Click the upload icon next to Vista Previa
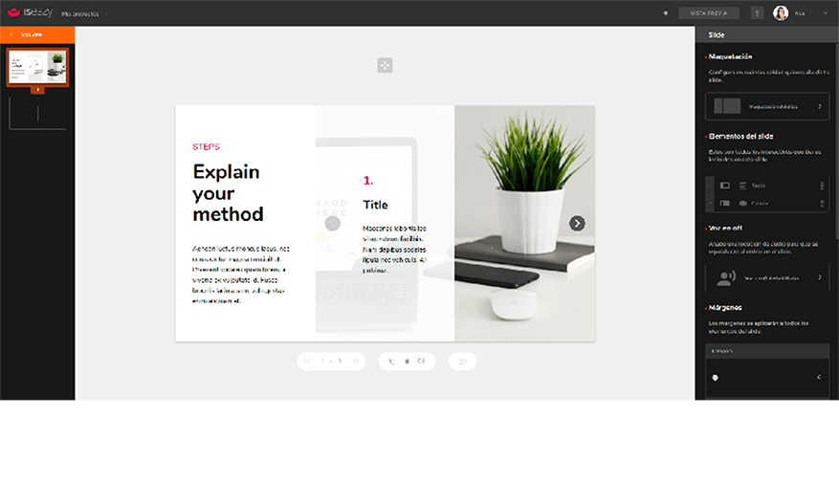839x504 pixels. tap(757, 13)
